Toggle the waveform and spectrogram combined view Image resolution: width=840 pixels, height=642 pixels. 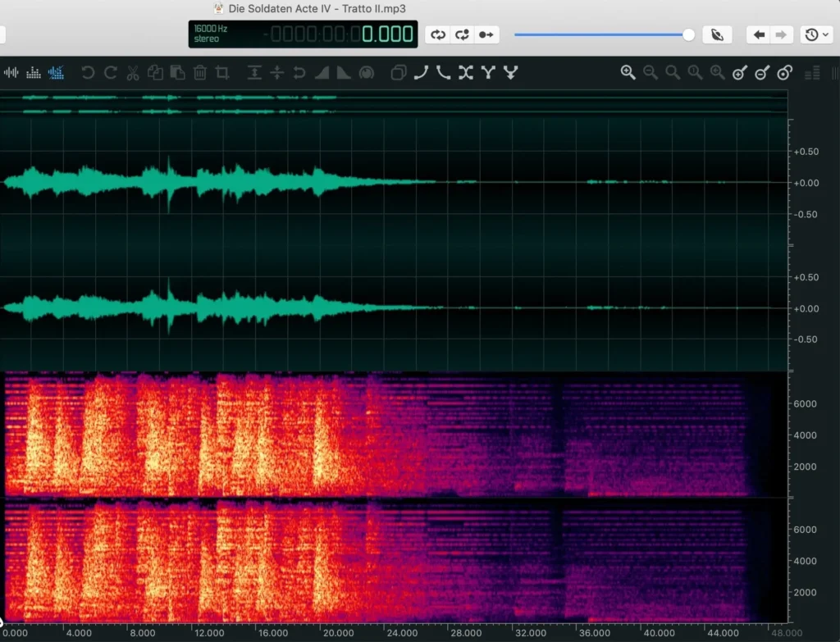[x=56, y=73]
